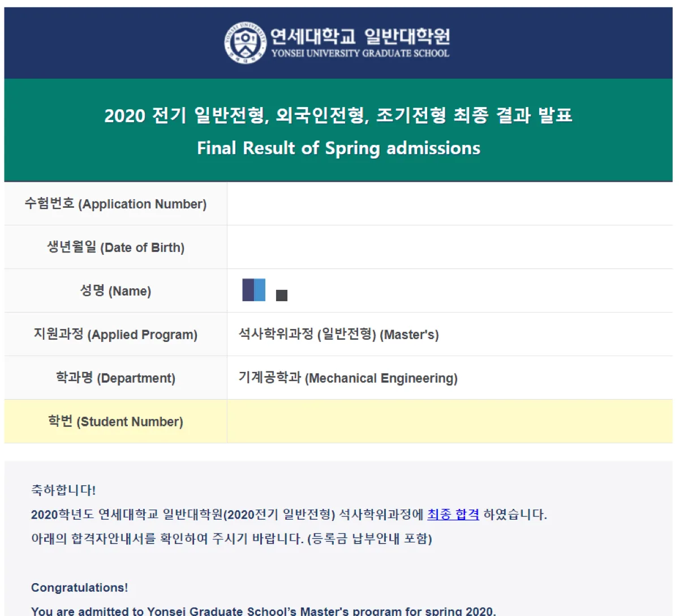Click the 지원과정 (Applied Program) label
679x616 pixels.
115,335
